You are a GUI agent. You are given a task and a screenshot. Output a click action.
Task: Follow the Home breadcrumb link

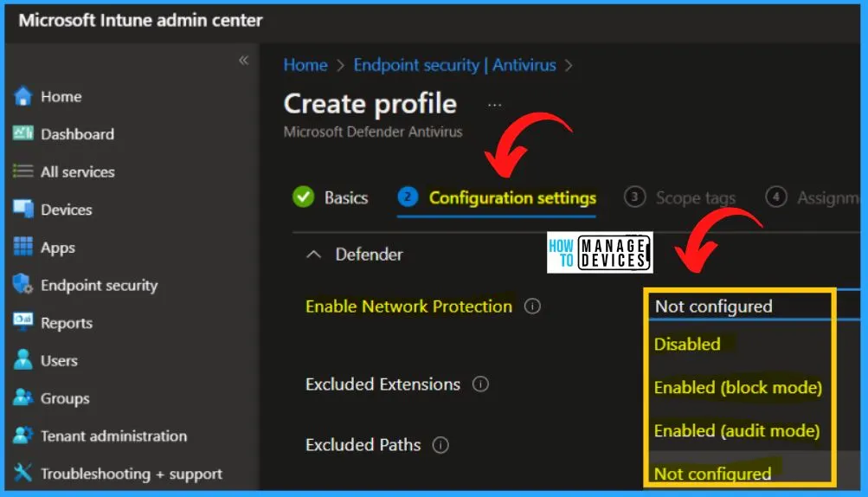coord(305,66)
